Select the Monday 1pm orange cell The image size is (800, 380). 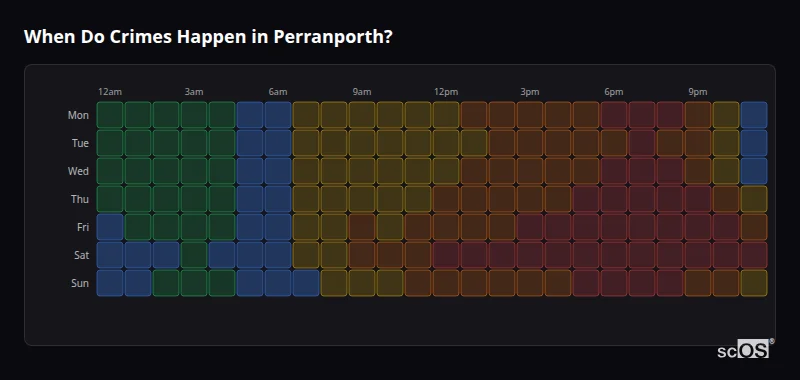point(474,115)
